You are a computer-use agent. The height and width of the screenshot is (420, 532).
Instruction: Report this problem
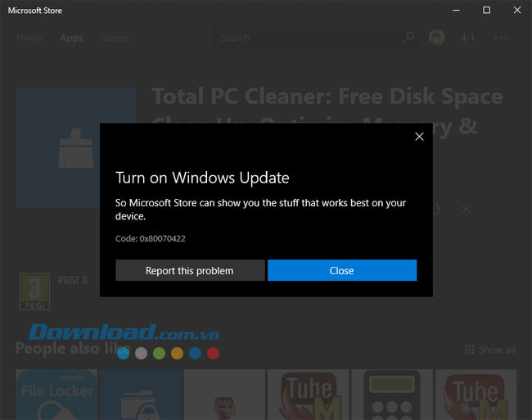[190, 270]
